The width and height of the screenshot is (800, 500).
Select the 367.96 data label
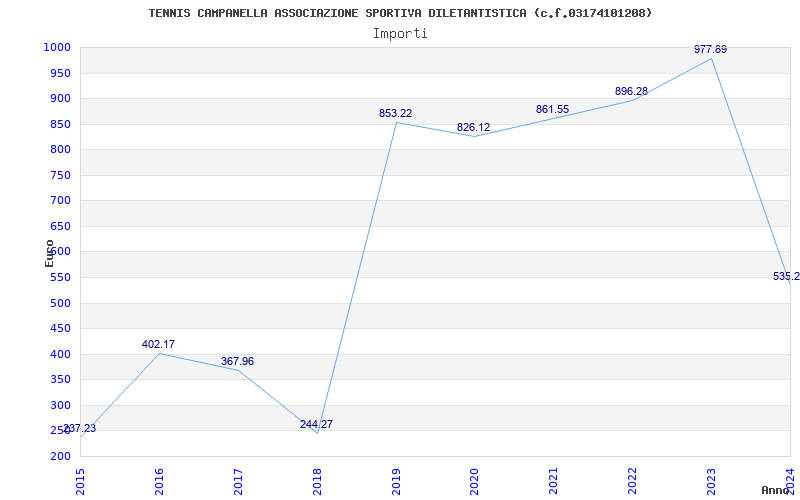click(x=237, y=361)
